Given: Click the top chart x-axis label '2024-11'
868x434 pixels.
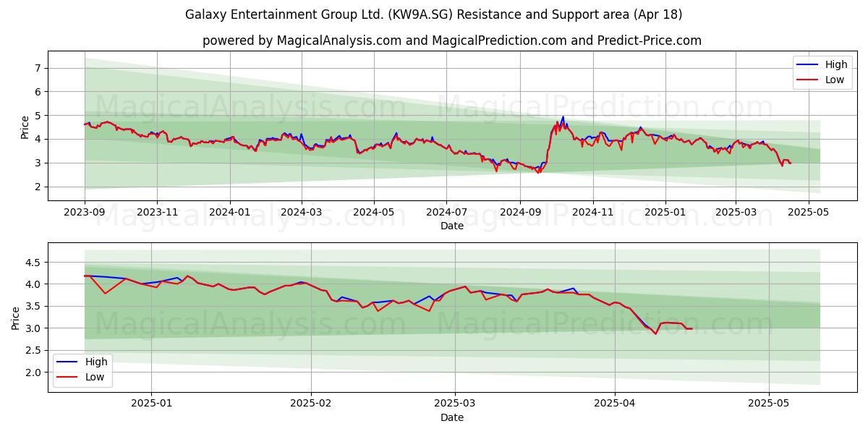Looking at the screenshot, I should pos(592,213).
